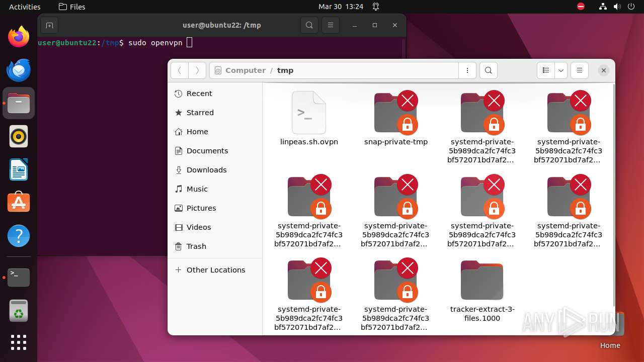Open the Files app menu in top bar
Viewport: 644px width, 362px height.
[x=72, y=7]
